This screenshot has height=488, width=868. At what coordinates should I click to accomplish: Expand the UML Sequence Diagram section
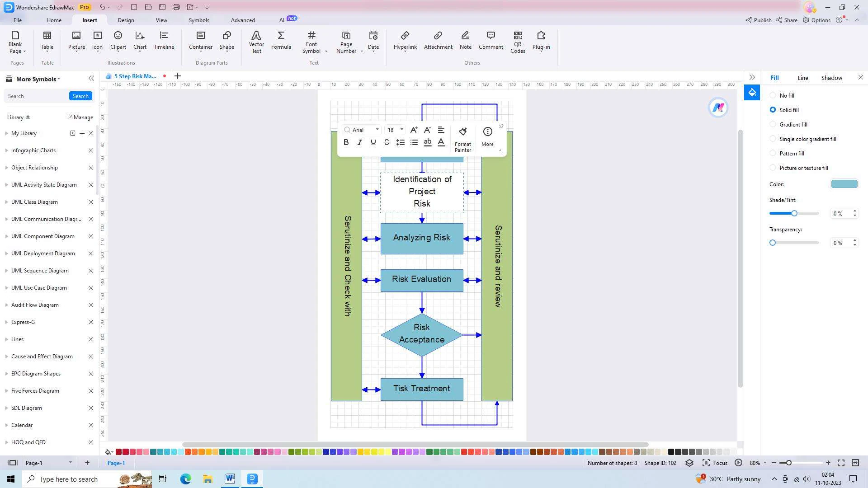coord(6,271)
